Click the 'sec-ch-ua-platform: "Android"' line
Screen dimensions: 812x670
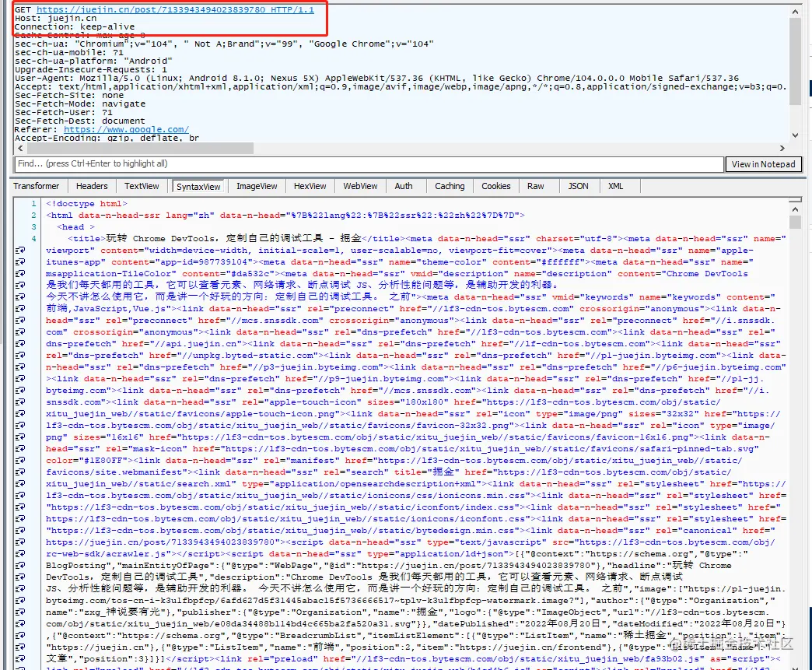point(94,61)
